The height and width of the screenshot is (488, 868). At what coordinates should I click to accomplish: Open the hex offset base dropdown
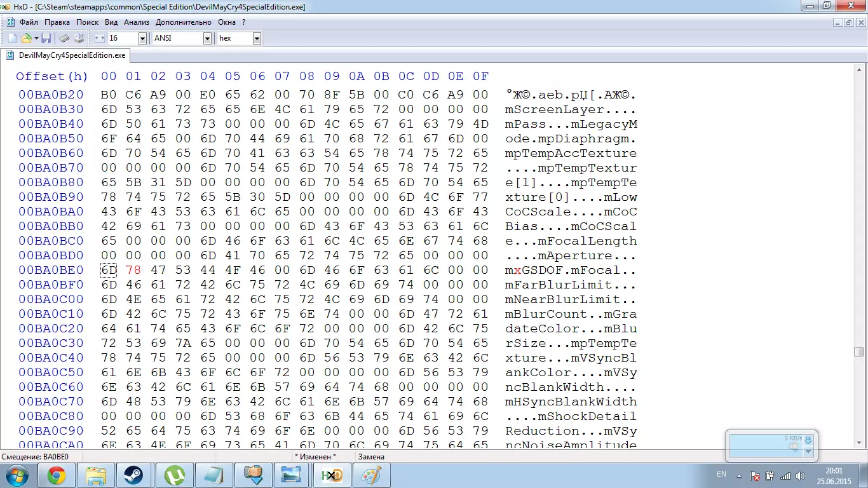(257, 38)
